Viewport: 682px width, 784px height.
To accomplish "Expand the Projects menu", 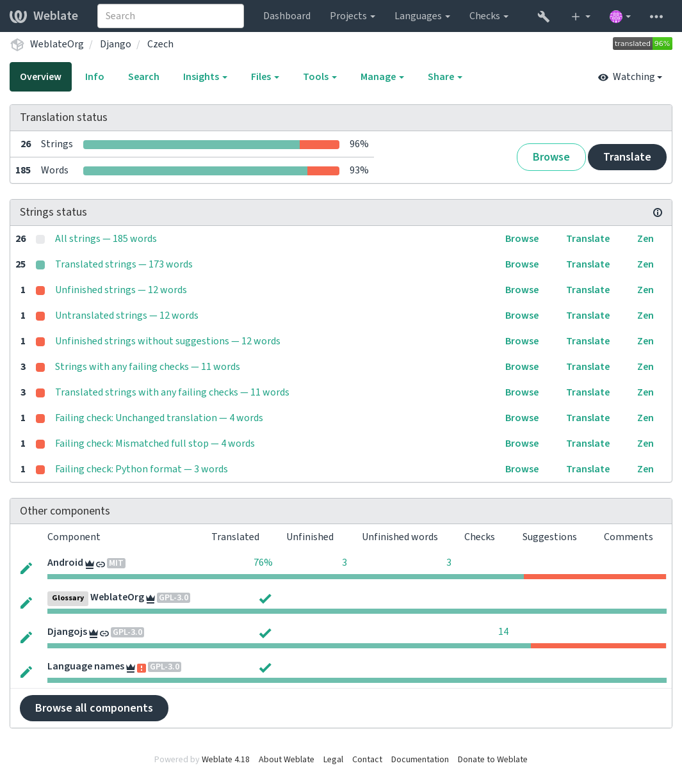I will (x=352, y=16).
